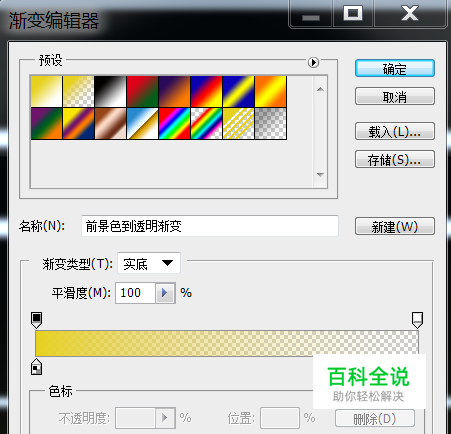451x434 pixels.
Task: Select the red to green gradient preset
Action: (x=142, y=92)
